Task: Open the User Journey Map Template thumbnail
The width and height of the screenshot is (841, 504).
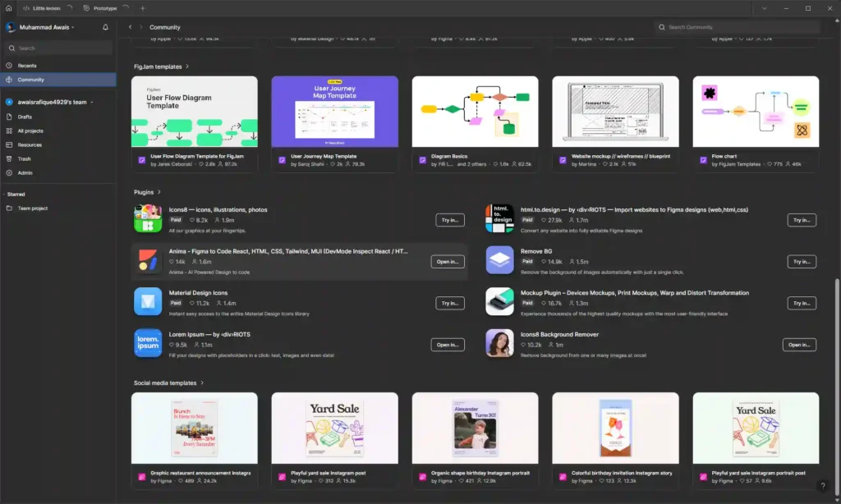Action: (x=334, y=111)
